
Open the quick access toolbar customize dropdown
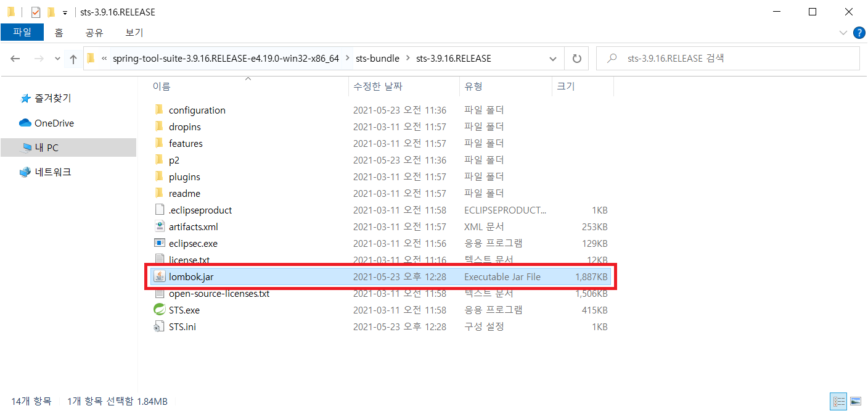pos(65,12)
